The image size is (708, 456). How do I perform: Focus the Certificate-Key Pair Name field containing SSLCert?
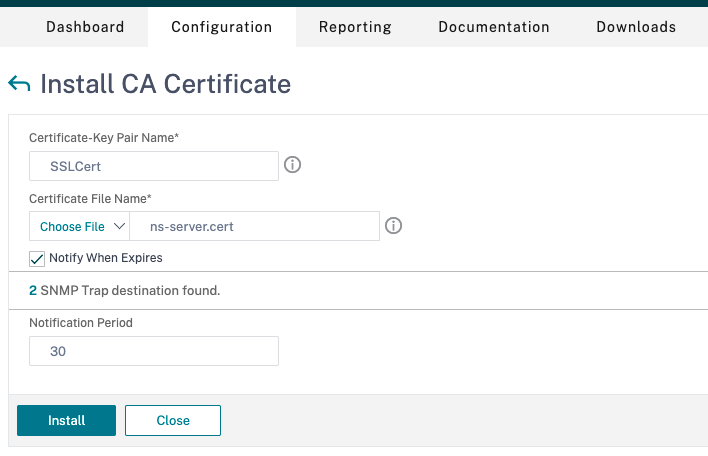click(154, 166)
